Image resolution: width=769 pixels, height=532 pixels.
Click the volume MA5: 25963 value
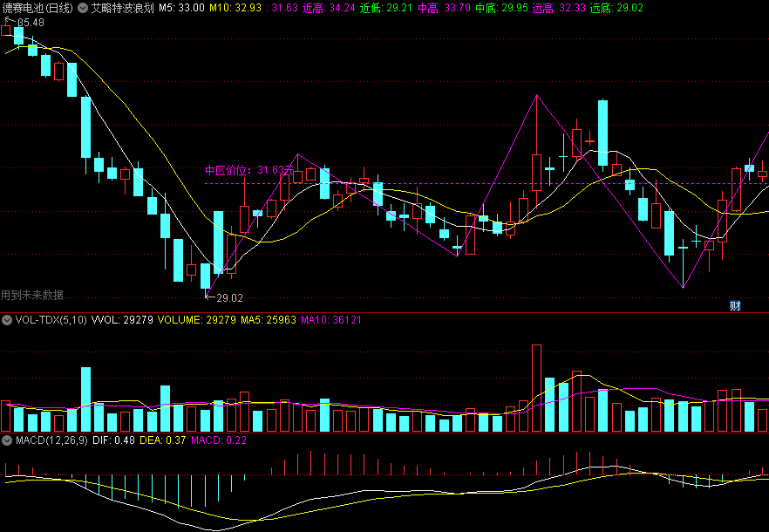(269, 320)
